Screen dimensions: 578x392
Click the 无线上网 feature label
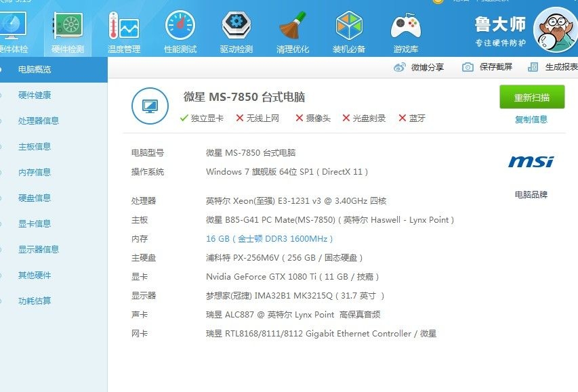click(x=263, y=118)
